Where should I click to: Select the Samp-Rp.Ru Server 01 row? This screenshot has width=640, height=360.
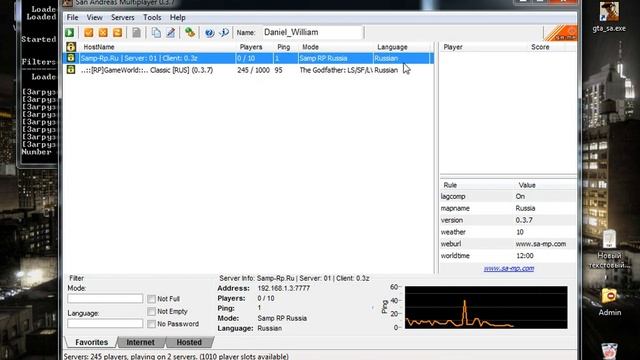click(x=248, y=58)
